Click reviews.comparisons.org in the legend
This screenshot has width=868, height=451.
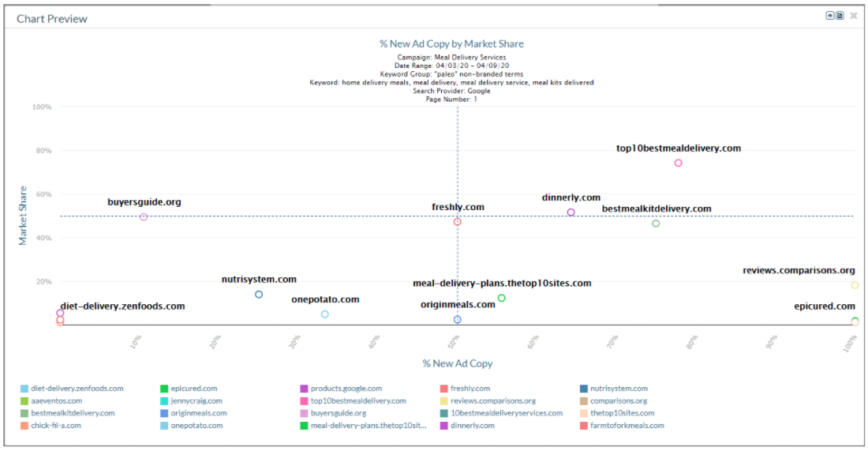point(488,400)
